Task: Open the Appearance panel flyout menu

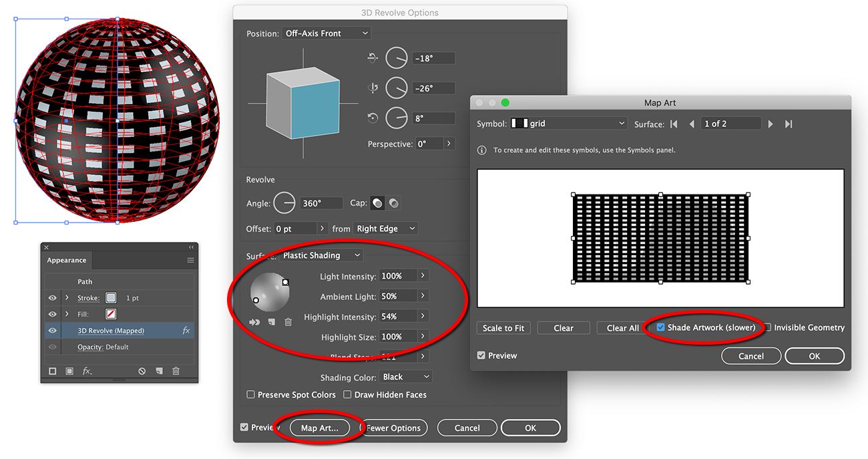Action: click(x=190, y=260)
